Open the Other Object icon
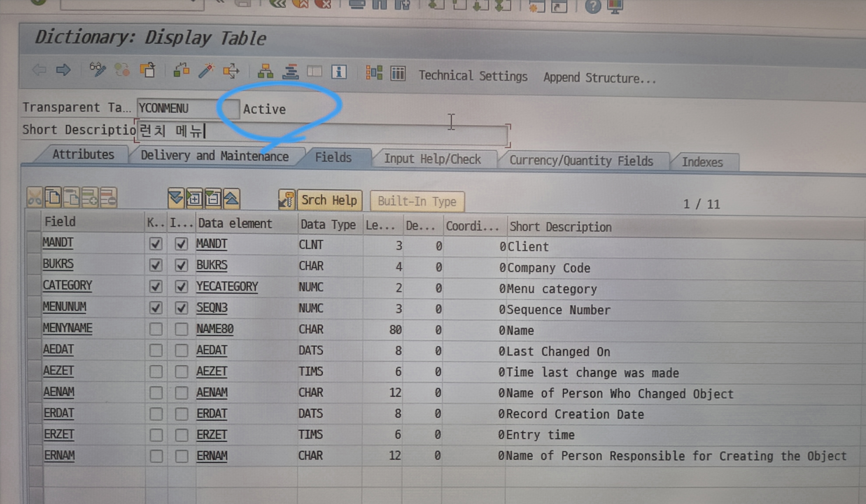The width and height of the screenshot is (866, 504). click(x=148, y=70)
